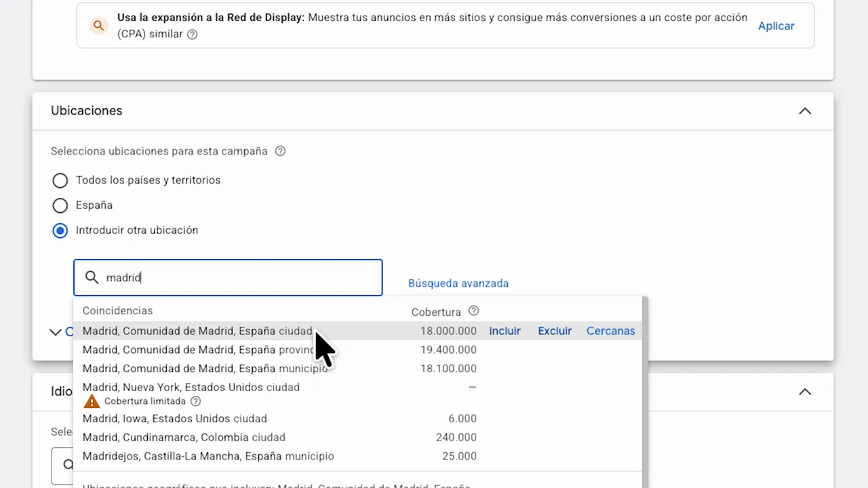Screen dimensions: 868x488
Task: Click the orange limited coverage warning icon
Action: [x=92, y=401]
